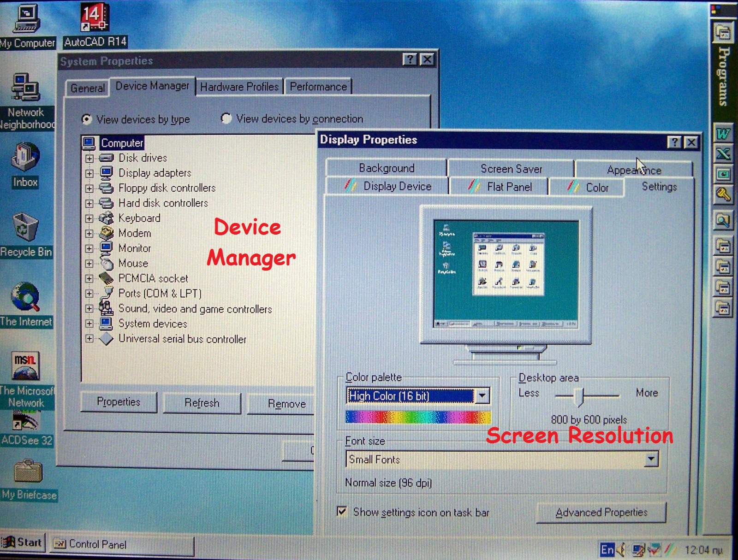Expand the Disk drives node
The width and height of the screenshot is (738, 560).
pos(89,159)
